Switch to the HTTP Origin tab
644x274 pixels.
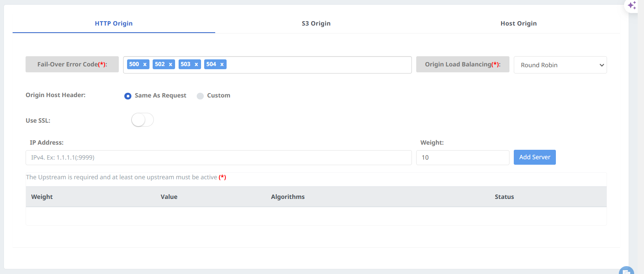click(x=114, y=24)
